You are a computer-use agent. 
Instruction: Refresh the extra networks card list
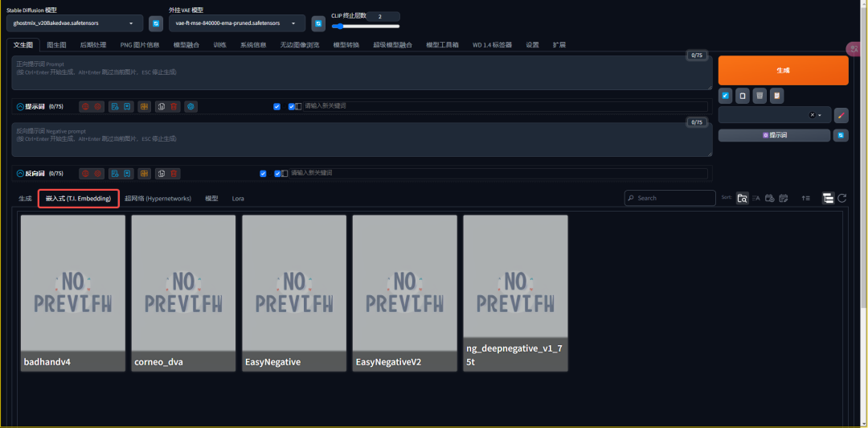(x=841, y=198)
